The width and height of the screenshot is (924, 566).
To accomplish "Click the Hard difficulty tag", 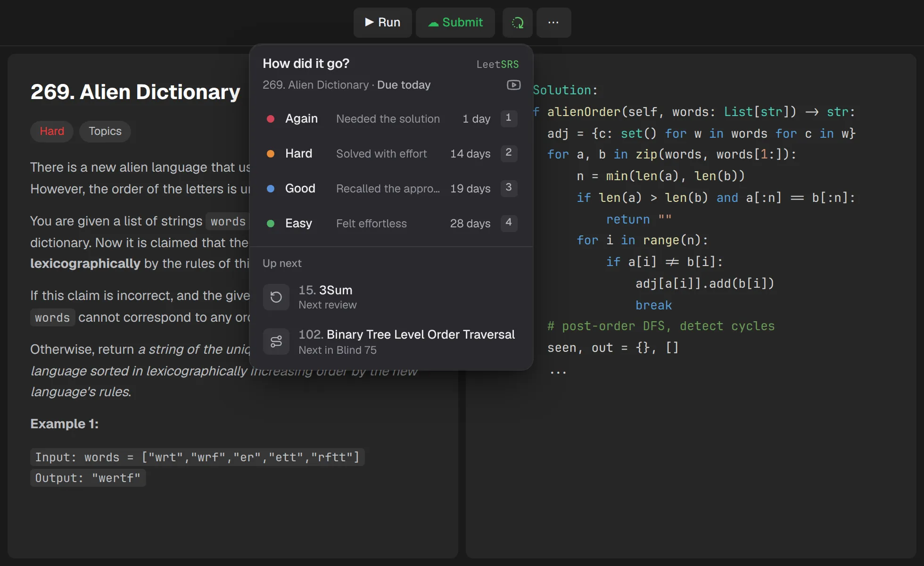I will click(x=52, y=131).
